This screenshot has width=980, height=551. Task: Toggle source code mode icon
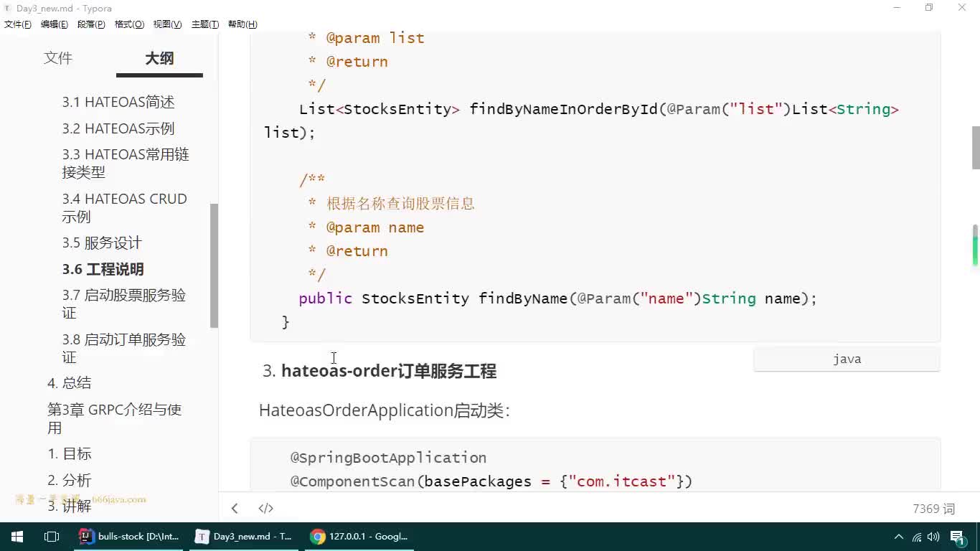pos(266,509)
